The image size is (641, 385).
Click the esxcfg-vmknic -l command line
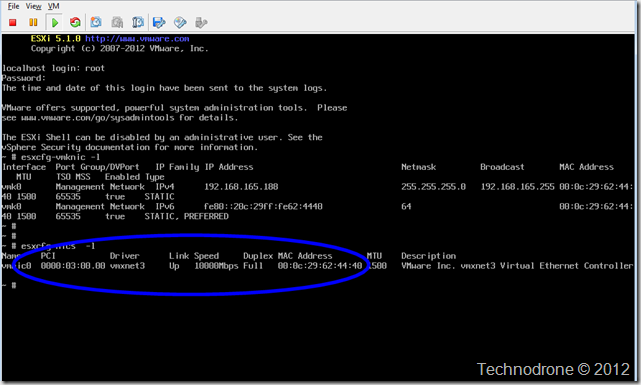[x=61, y=157]
